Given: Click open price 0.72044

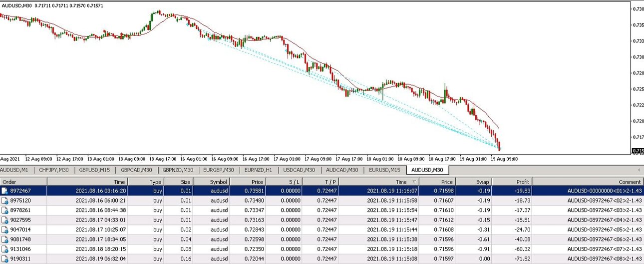Looking at the screenshot, I should (254, 259).
